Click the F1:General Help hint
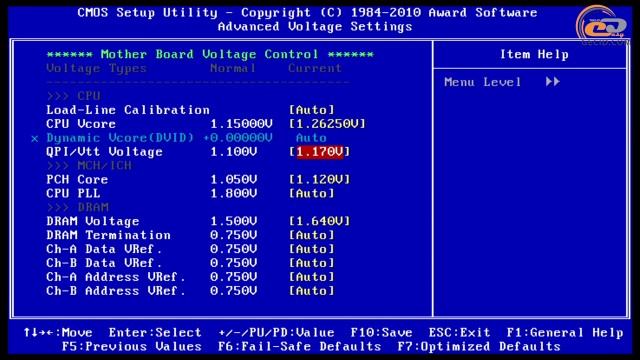Image resolution: width=640 pixels, height=360 pixels. coord(565,332)
